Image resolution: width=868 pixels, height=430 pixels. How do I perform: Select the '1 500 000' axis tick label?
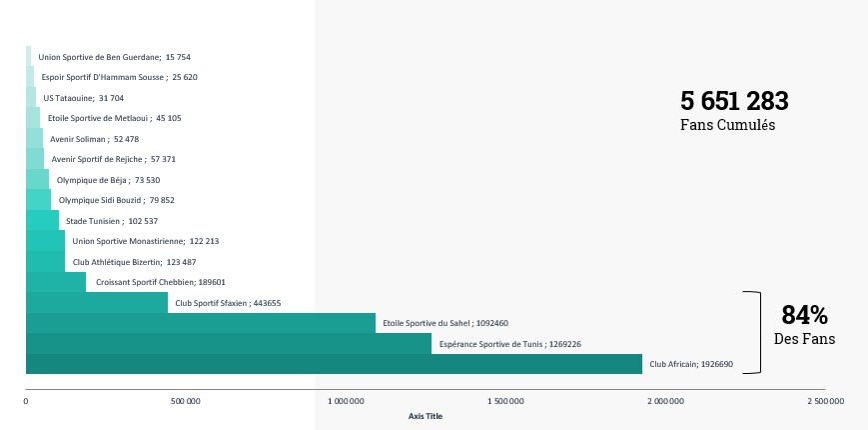coord(505,401)
